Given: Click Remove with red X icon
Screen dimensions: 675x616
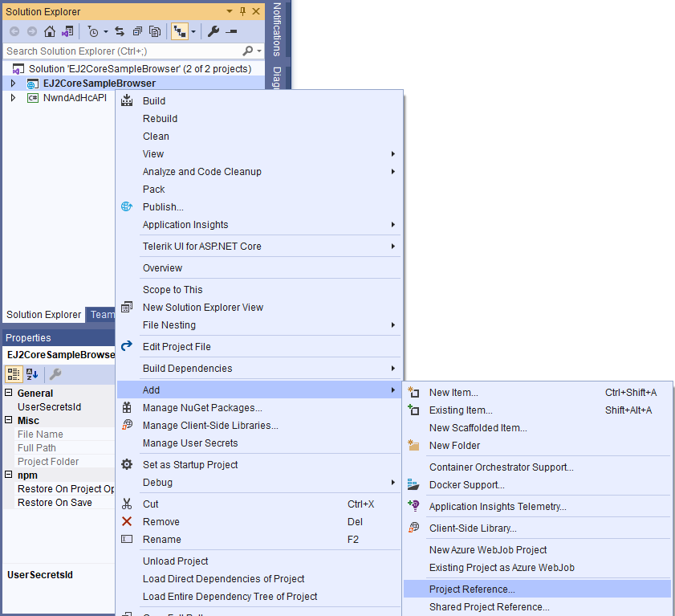Looking at the screenshot, I should [260, 522].
